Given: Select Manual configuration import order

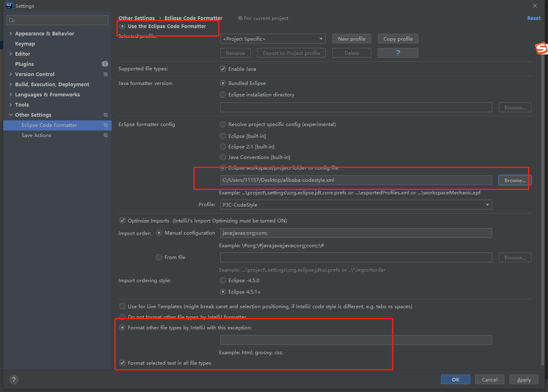Looking at the screenshot, I should [x=159, y=233].
